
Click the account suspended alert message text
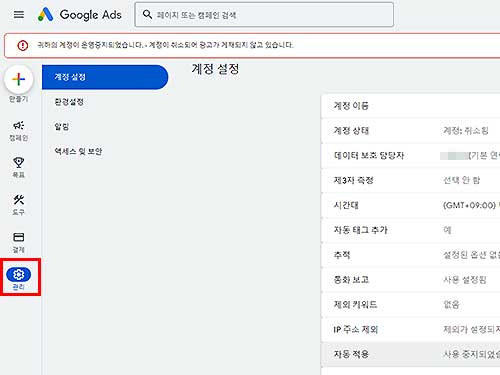(165, 45)
